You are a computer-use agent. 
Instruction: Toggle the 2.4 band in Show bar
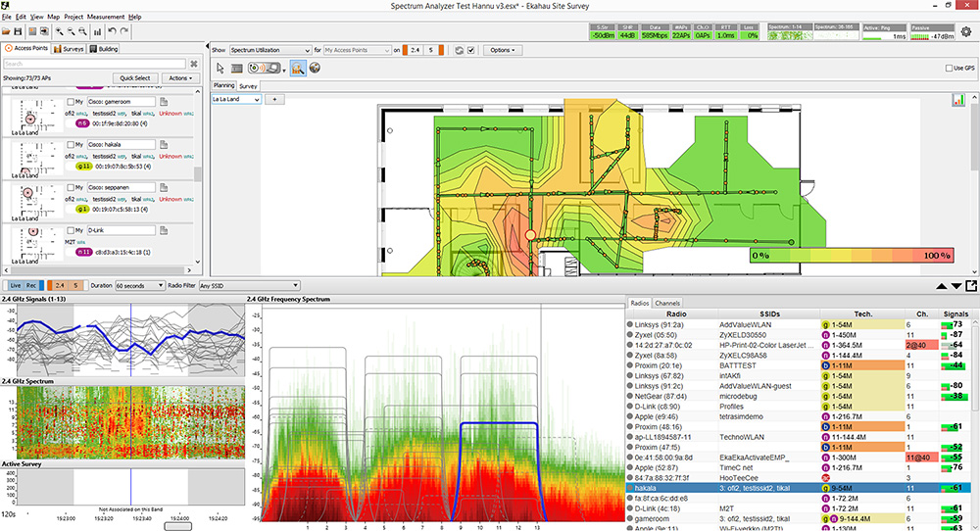[415, 50]
